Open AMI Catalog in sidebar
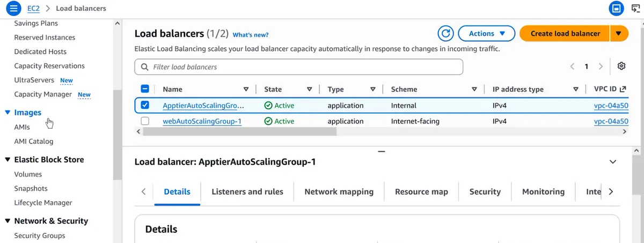The width and height of the screenshot is (644, 243). [x=33, y=142]
